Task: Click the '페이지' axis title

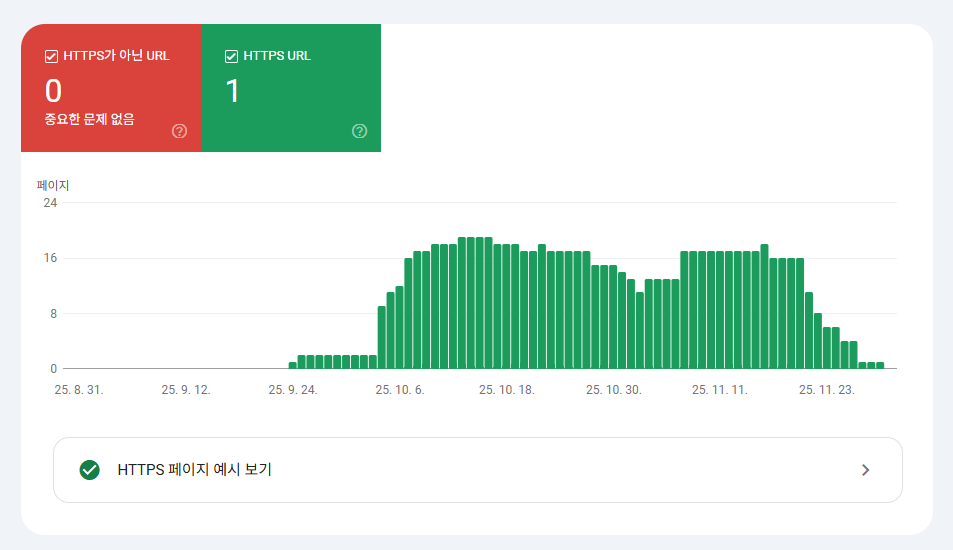Action: pos(53,185)
